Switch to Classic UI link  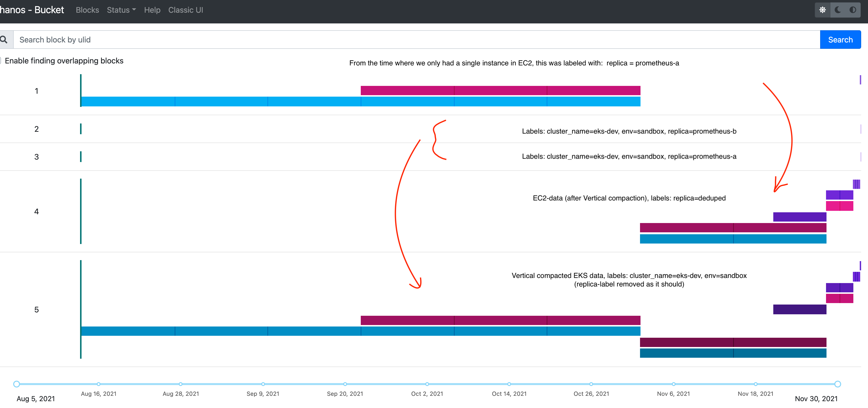[185, 10]
